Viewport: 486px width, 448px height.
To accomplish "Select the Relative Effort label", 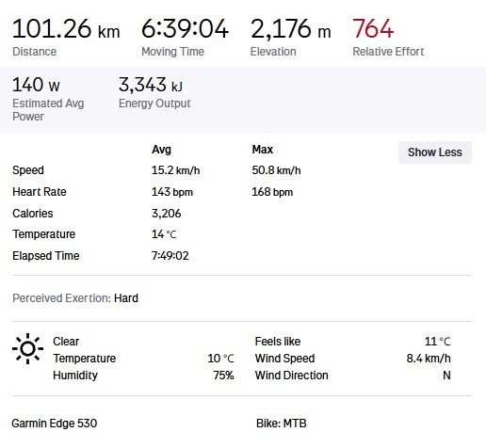I will (388, 52).
